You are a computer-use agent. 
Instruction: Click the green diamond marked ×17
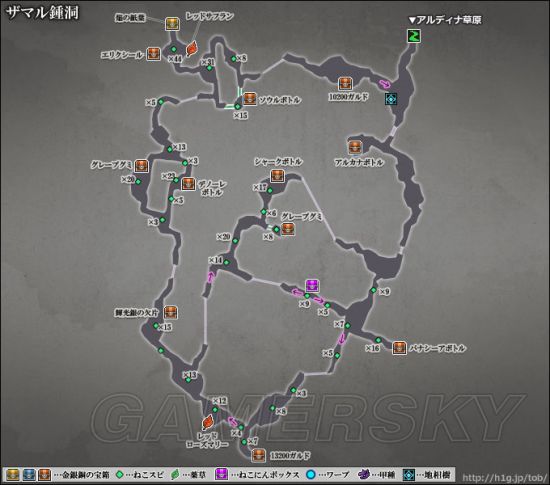[x=270, y=191]
